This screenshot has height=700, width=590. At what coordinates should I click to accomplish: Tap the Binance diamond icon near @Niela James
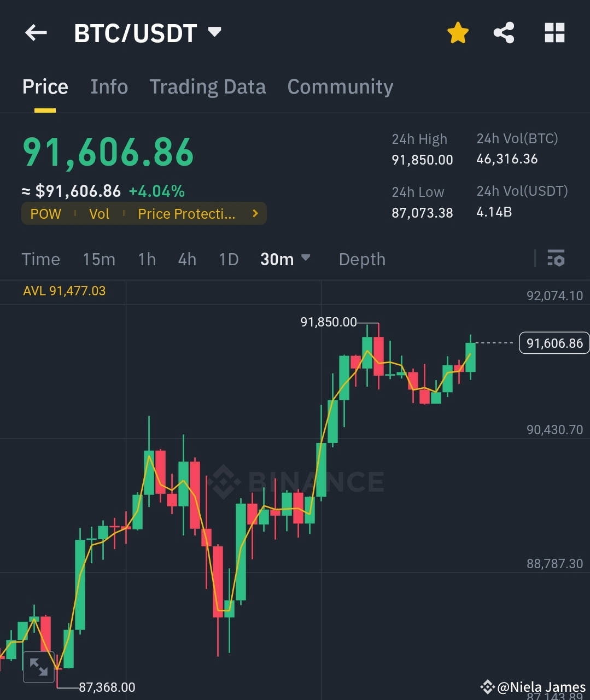tap(486, 687)
